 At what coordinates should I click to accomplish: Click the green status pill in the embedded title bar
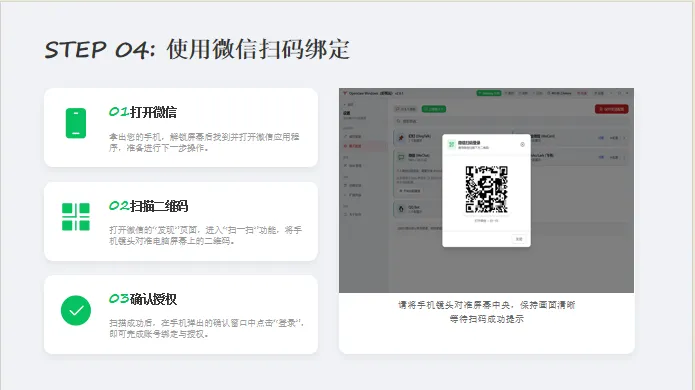click(x=488, y=93)
